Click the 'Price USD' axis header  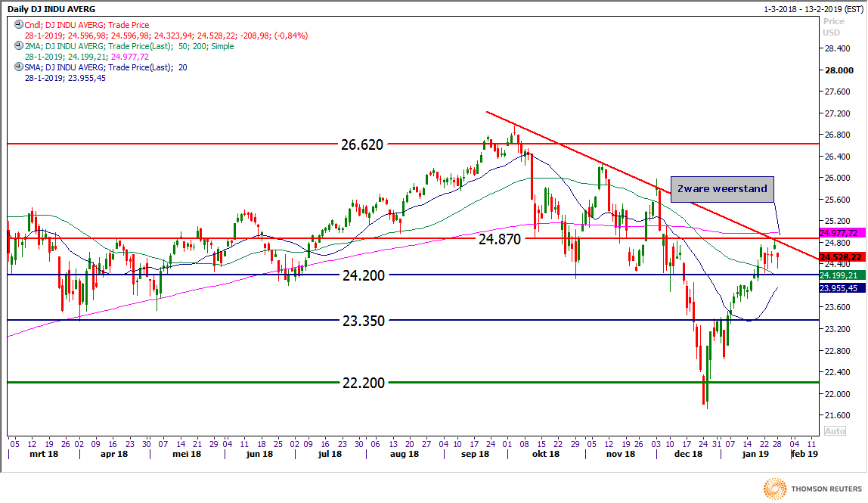(833, 26)
